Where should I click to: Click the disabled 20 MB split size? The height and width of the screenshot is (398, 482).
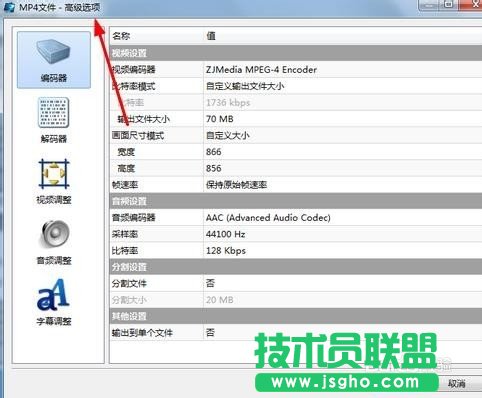click(x=219, y=300)
